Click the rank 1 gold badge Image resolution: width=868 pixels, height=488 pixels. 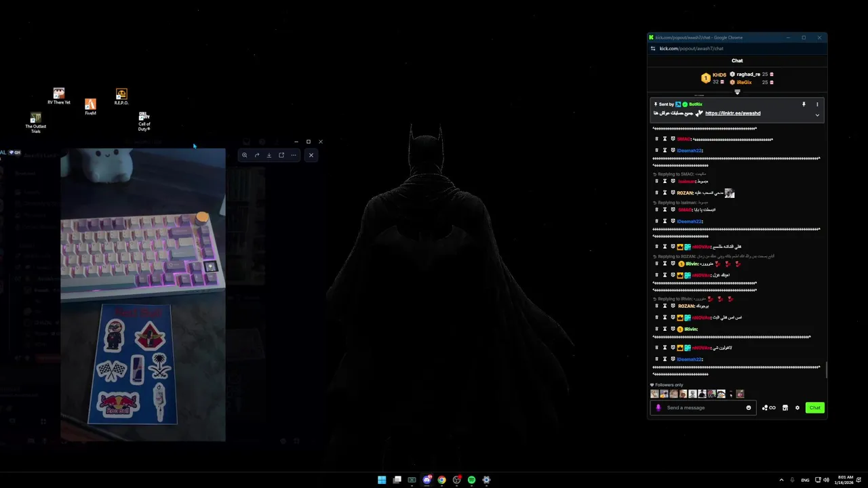[705, 79]
